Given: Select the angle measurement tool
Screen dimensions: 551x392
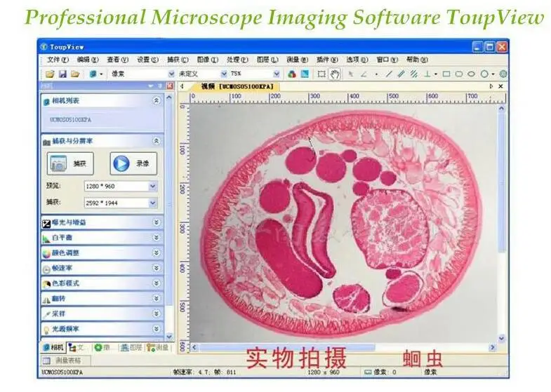Looking at the screenshot, I should pos(364,74).
